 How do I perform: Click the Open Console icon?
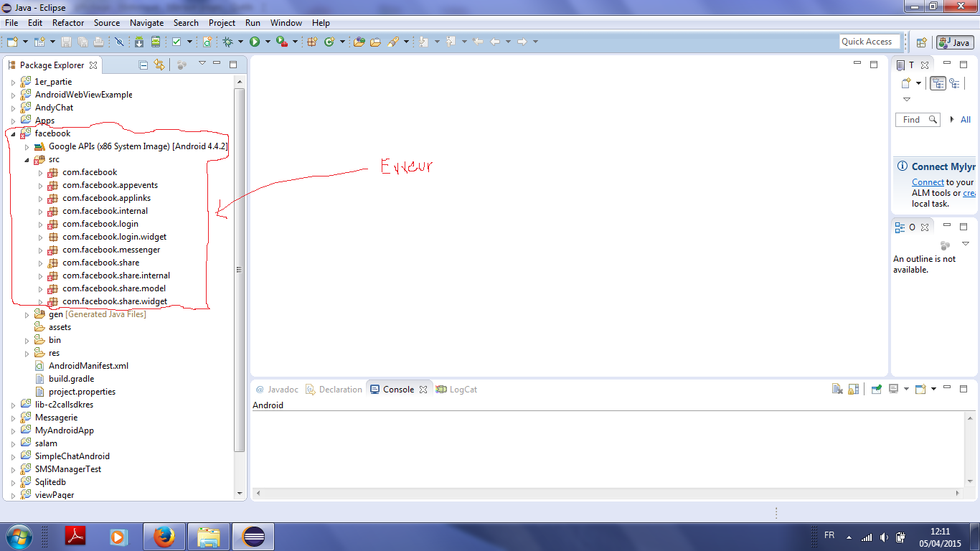920,389
